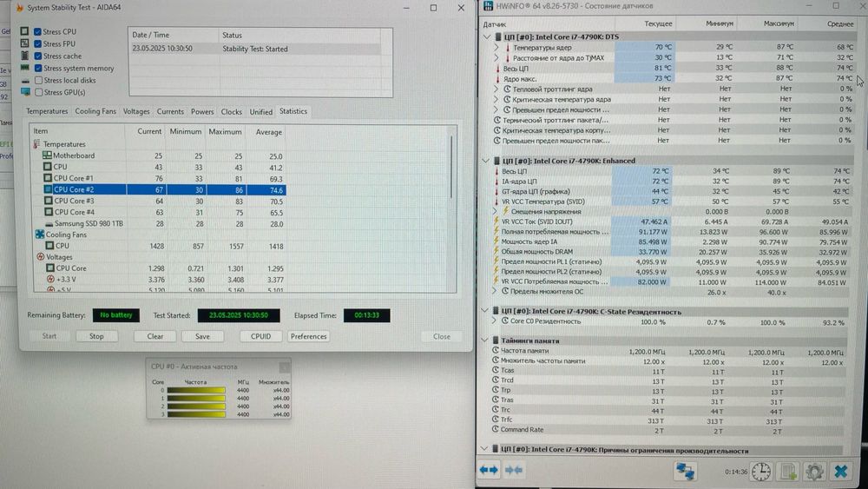Switch to the Cooling Fans tab
The width and height of the screenshot is (868, 489).
click(95, 111)
